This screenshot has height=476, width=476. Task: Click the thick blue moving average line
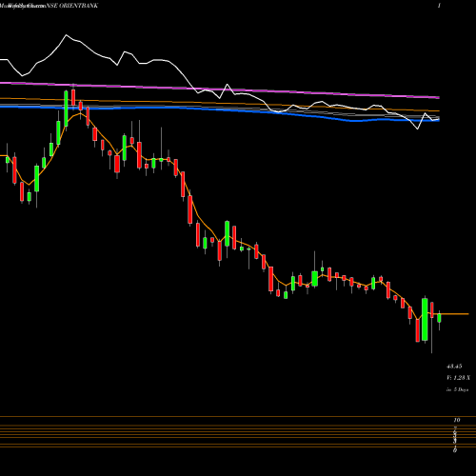point(220,109)
